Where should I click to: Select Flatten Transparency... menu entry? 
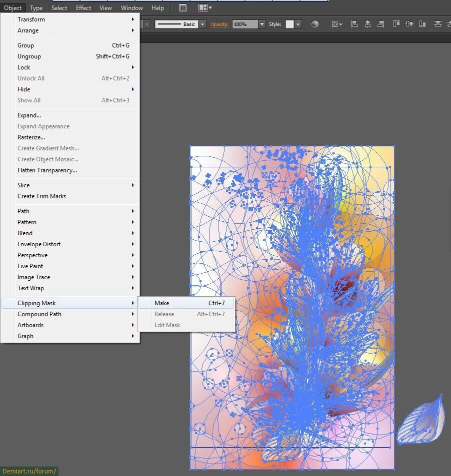pos(76,170)
